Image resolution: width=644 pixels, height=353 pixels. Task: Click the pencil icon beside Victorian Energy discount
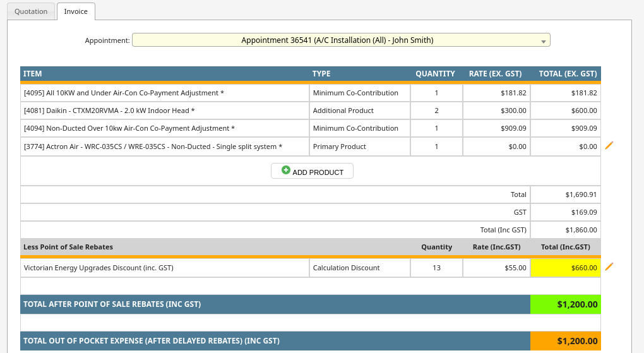[609, 267]
